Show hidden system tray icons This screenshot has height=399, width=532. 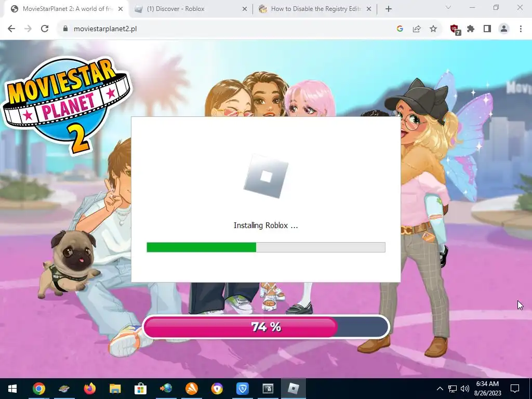[440, 389]
